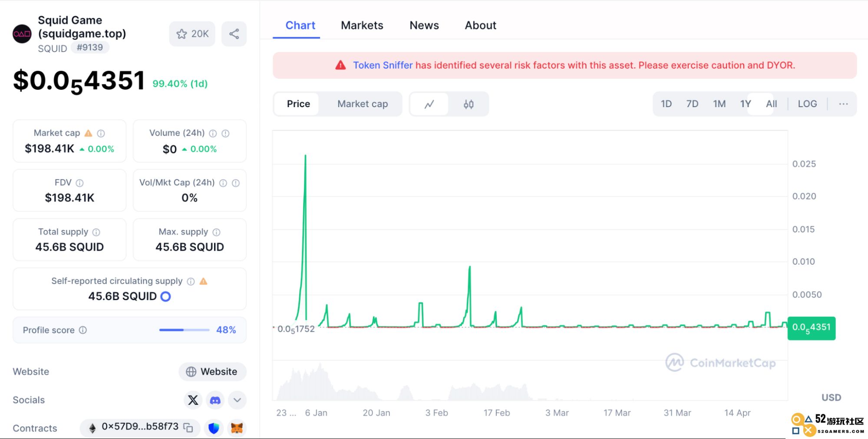868x439 pixels.
Task: Click the Squid Game token logo
Action: (22, 34)
